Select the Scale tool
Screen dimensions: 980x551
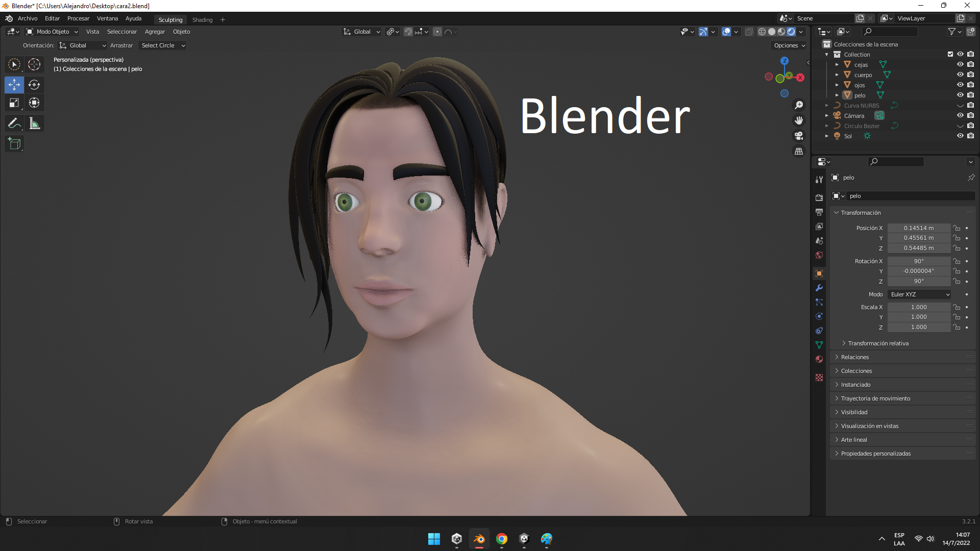[14, 103]
